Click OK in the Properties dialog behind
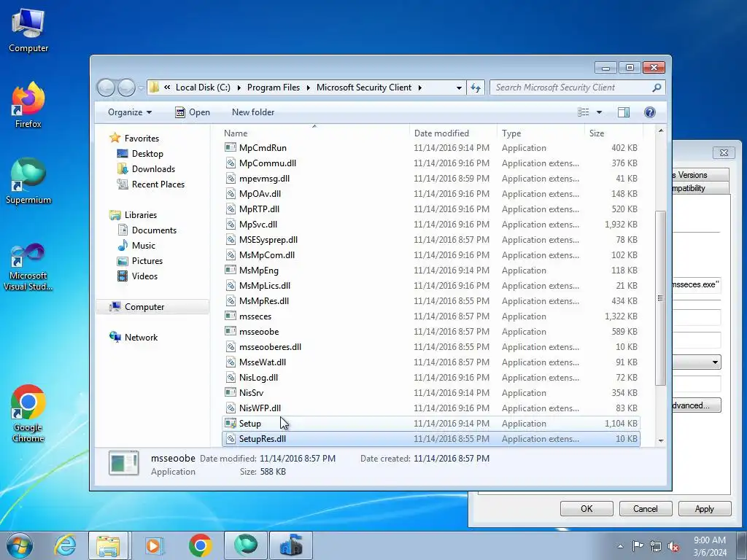This screenshot has width=747, height=560. tap(587, 508)
